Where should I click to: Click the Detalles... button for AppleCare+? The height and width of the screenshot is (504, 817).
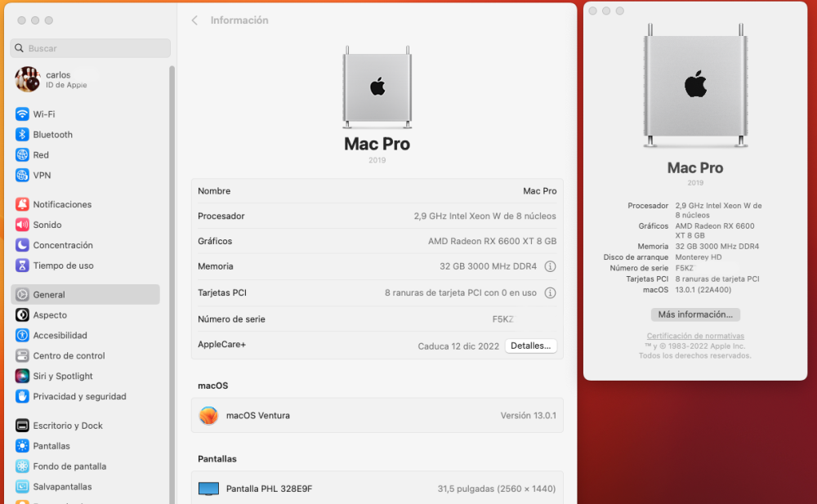[x=530, y=346]
